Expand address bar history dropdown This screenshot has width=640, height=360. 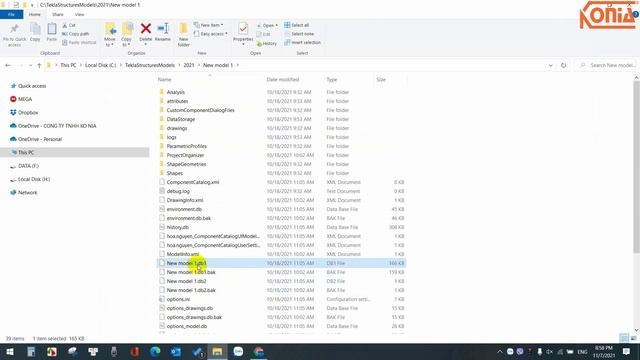[x=551, y=65]
